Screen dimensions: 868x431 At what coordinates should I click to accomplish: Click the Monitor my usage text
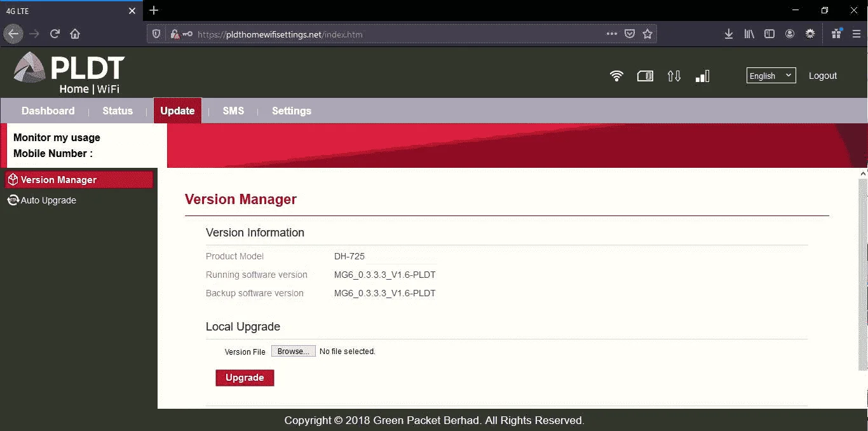pyautogui.click(x=57, y=137)
